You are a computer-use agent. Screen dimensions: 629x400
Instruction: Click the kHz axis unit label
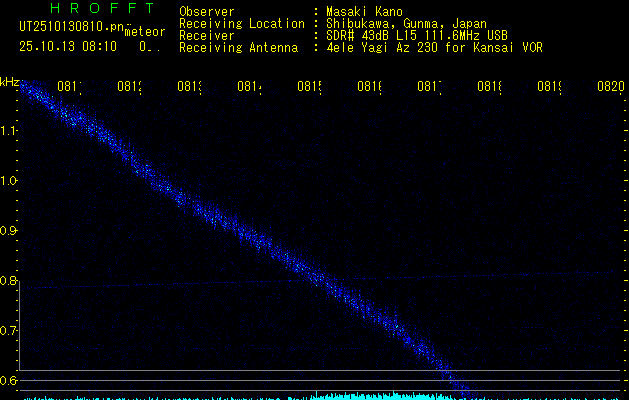(x=9, y=81)
